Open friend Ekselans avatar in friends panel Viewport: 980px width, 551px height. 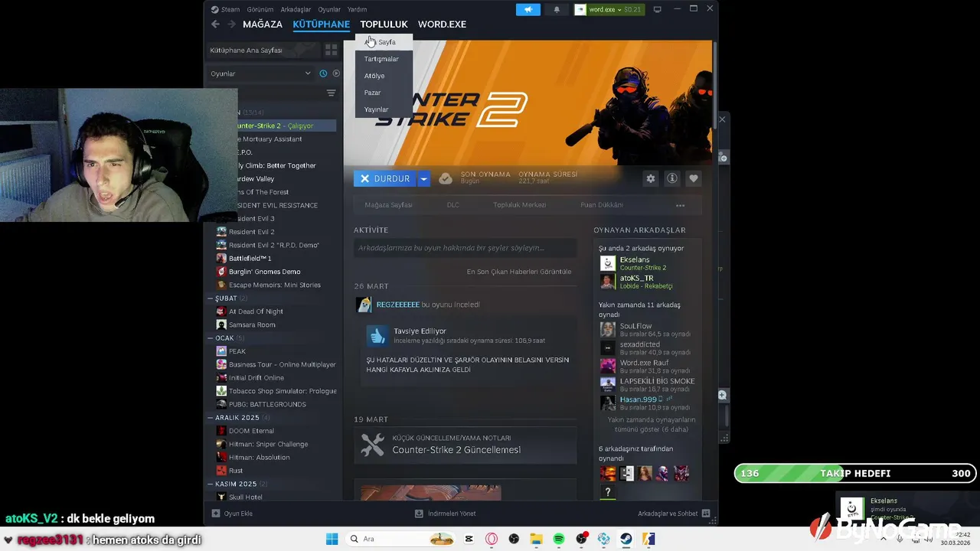coord(607,263)
